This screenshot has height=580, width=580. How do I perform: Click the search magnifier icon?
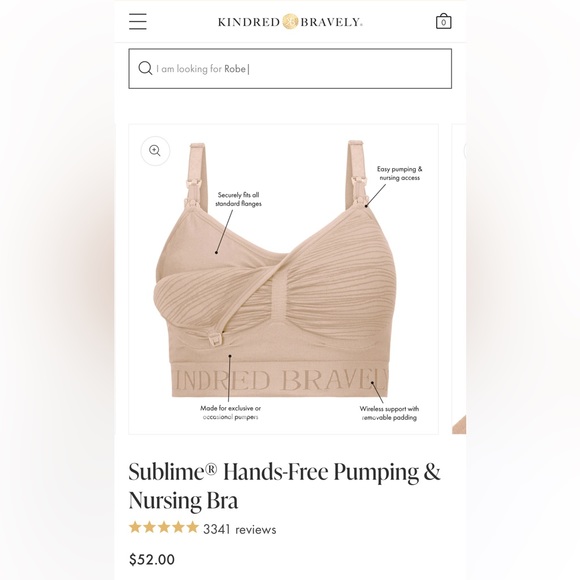[145, 68]
